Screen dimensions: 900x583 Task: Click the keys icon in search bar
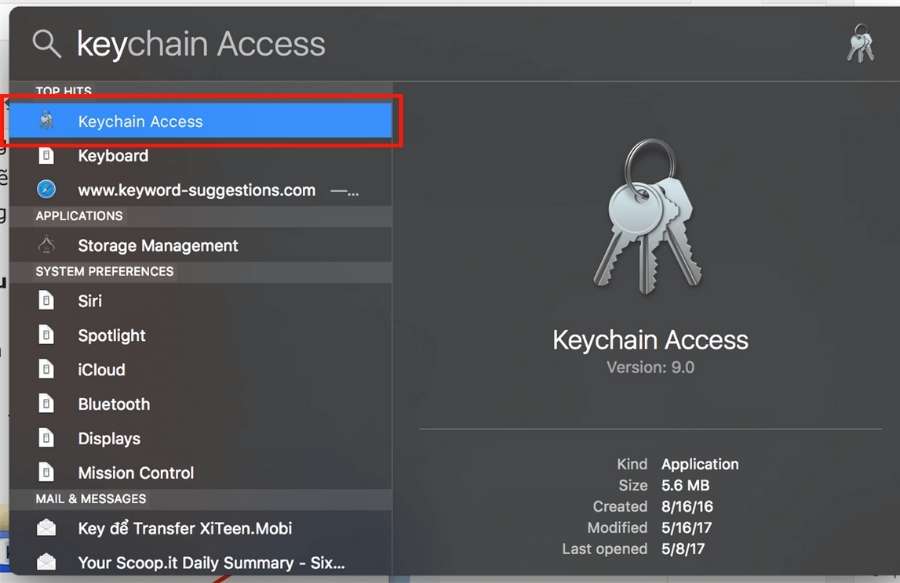tap(860, 44)
